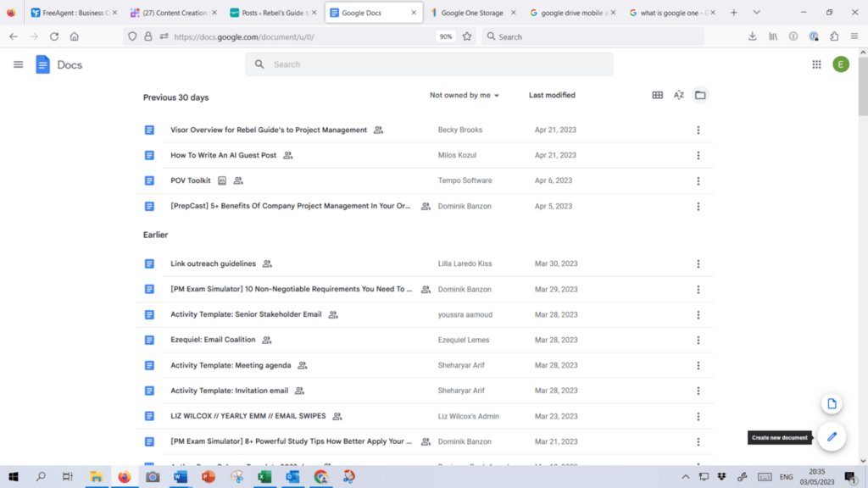The image size is (868, 488).
Task: Open the Firefox downloads panel
Action: pyautogui.click(x=752, y=36)
